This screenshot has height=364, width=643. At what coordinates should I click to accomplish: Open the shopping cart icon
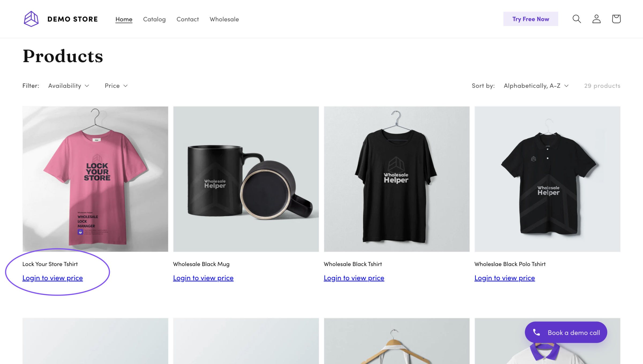(x=616, y=19)
